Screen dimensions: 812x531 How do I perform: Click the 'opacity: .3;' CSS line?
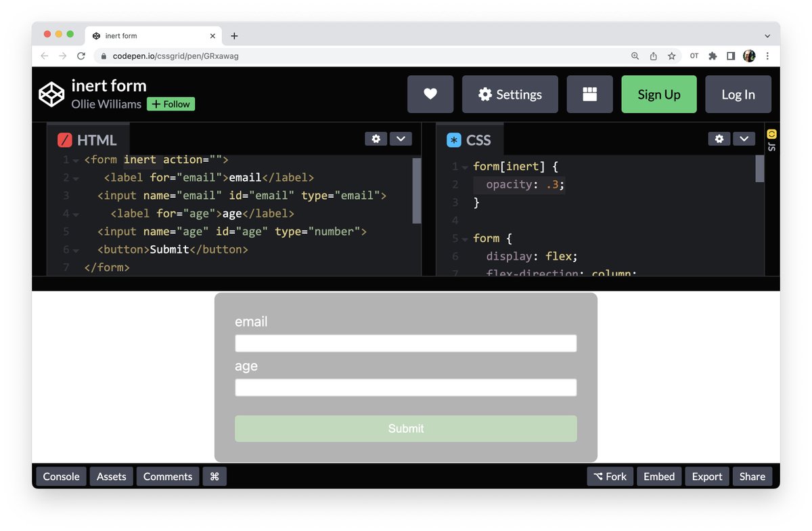(524, 184)
